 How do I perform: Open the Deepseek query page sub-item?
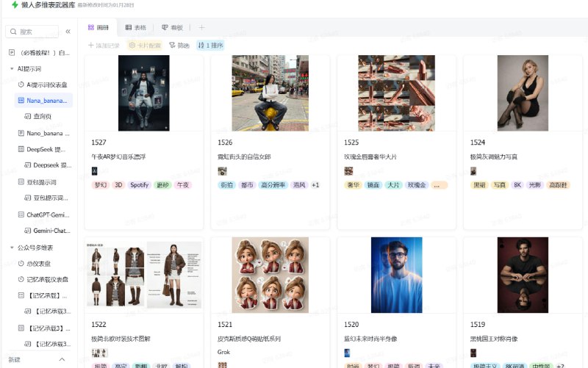48,165
